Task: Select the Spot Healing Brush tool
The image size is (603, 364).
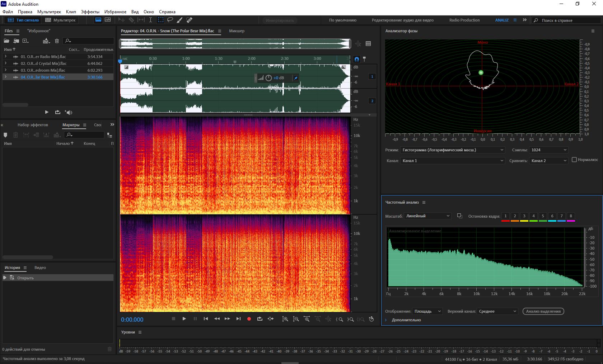Action: pyautogui.click(x=189, y=20)
